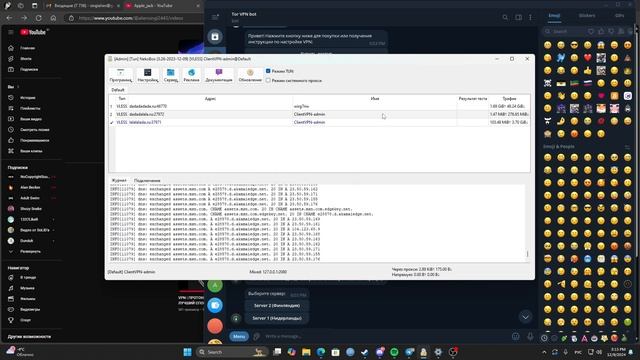This screenshot has height=360, width=640.
Task: Disable the Режим TUN checkbox
Action: 268,71
